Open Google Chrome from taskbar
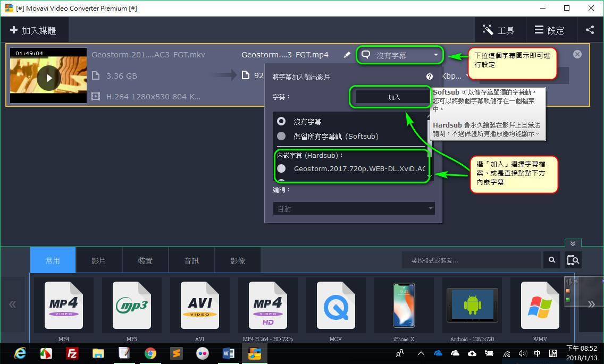The image size is (604, 364). pos(150,353)
